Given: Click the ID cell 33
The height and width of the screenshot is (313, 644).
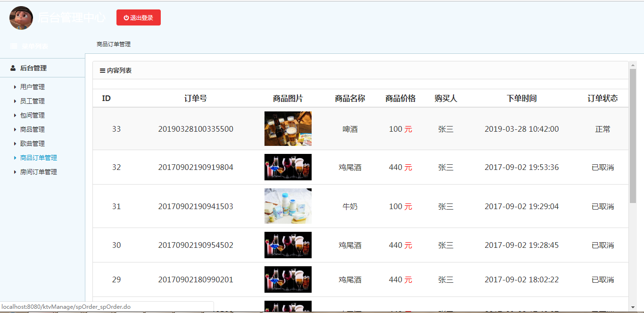Looking at the screenshot, I should coord(116,129).
